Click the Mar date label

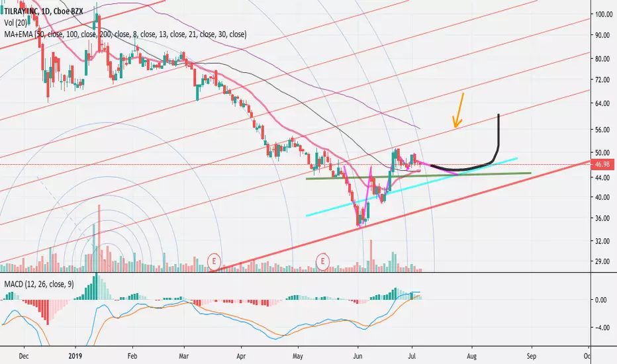tap(184, 356)
